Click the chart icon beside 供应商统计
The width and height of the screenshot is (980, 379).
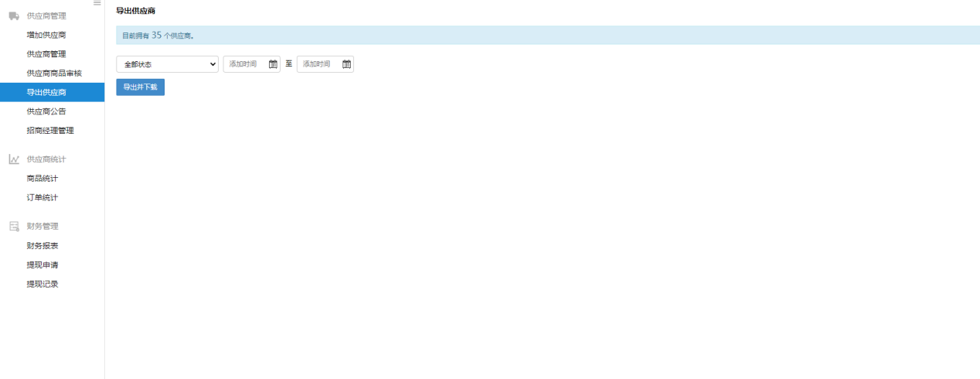14,159
